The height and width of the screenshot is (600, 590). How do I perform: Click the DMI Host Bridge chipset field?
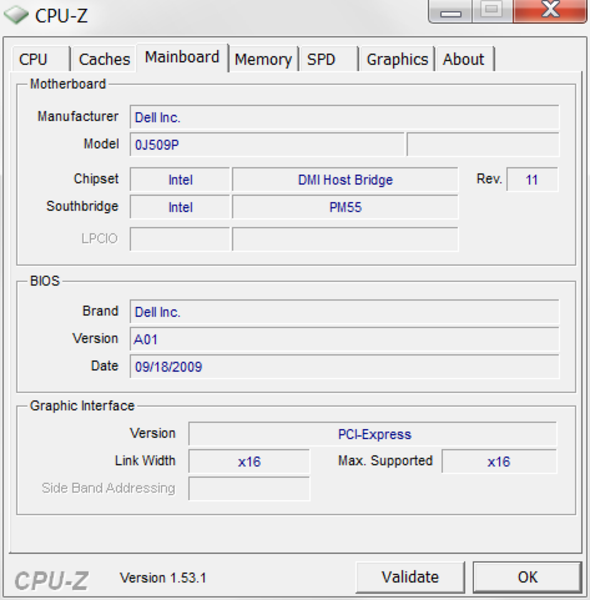[x=345, y=179]
